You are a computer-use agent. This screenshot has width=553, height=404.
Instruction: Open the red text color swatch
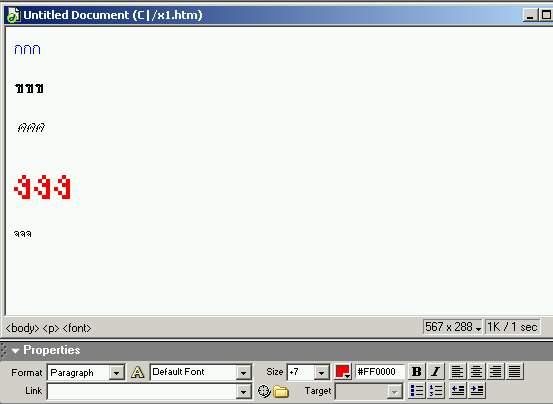(342, 372)
